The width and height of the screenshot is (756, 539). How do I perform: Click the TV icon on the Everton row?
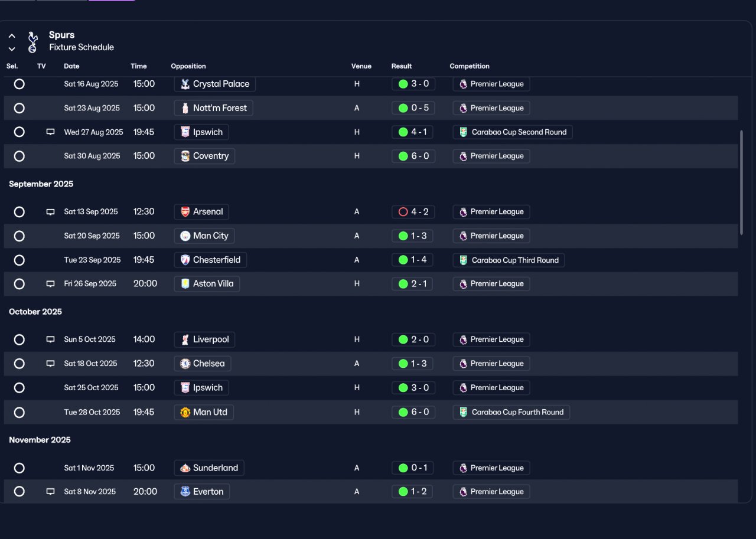coord(51,492)
